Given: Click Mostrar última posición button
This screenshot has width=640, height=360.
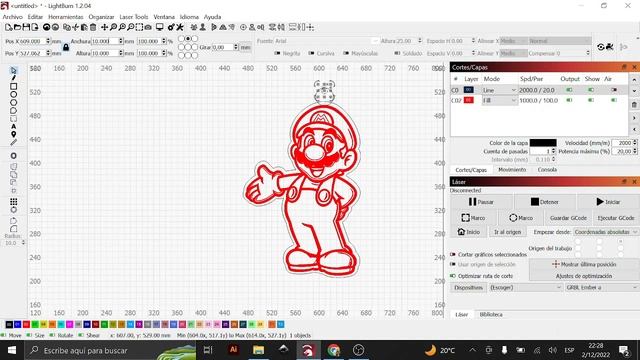Looking at the screenshot, I should point(584,264).
